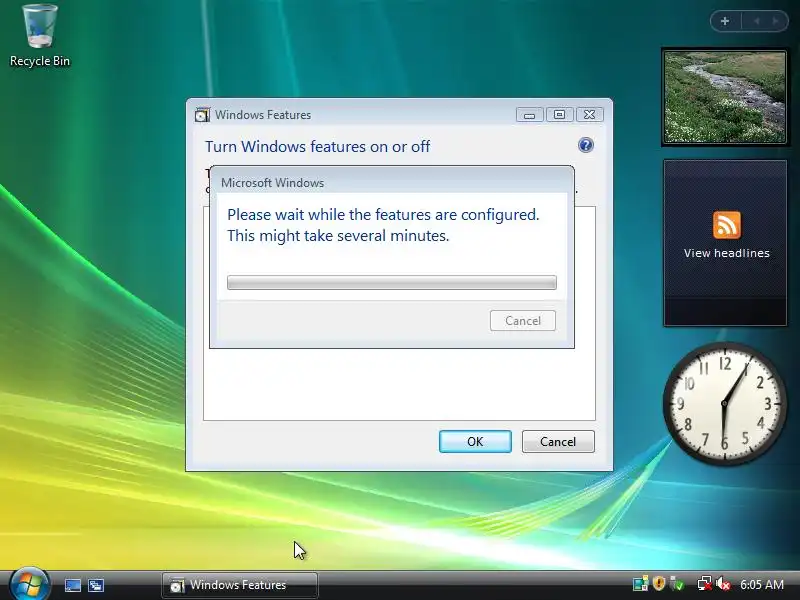This screenshot has height=600, width=800.
Task: Click OK in the Windows Features window
Action: point(475,441)
